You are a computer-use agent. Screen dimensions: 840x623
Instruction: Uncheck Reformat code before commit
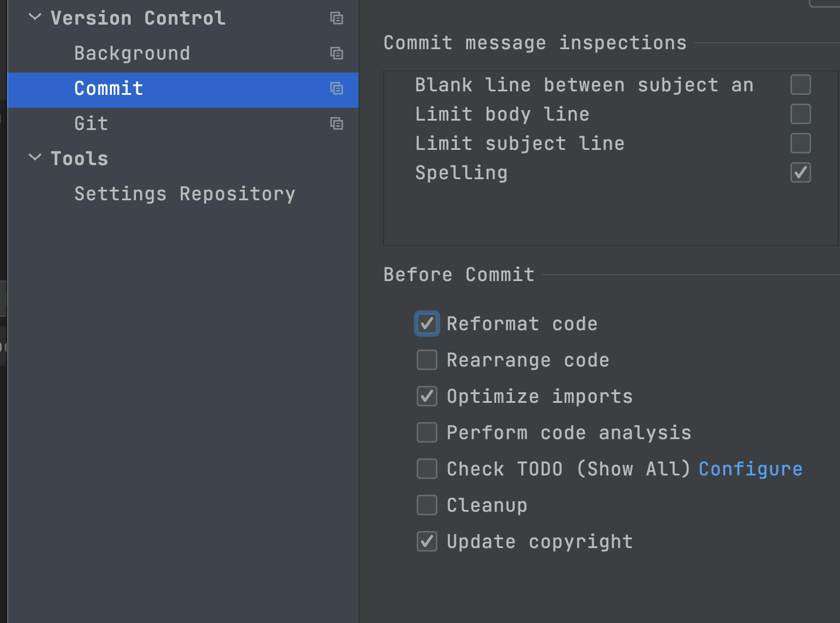pos(427,323)
